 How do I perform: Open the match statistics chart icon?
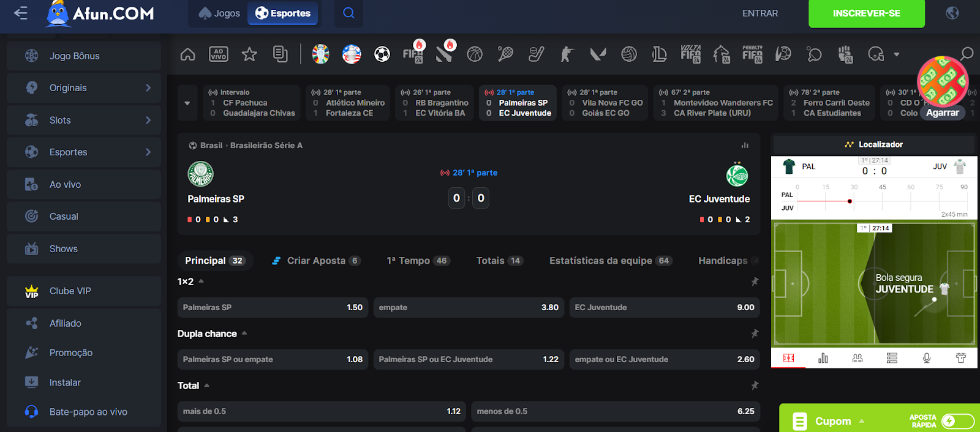745,145
